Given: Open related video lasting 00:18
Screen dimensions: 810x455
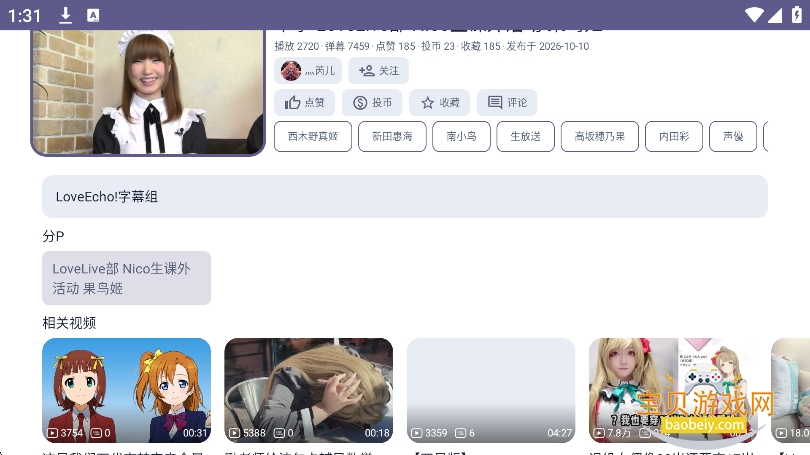Looking at the screenshot, I should tap(308, 390).
